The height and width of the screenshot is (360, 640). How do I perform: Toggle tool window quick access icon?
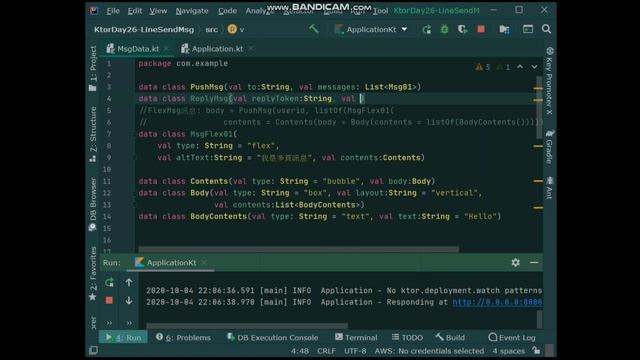pyautogui.click(x=93, y=350)
